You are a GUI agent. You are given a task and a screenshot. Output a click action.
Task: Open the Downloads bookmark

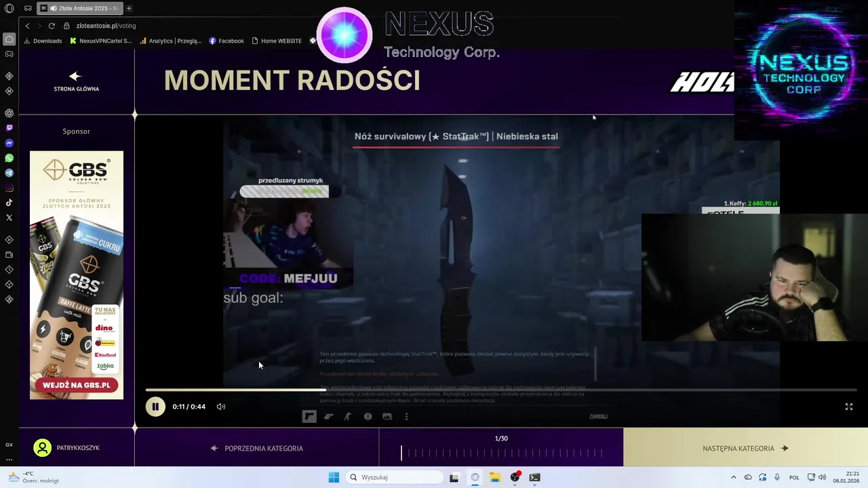tap(43, 41)
